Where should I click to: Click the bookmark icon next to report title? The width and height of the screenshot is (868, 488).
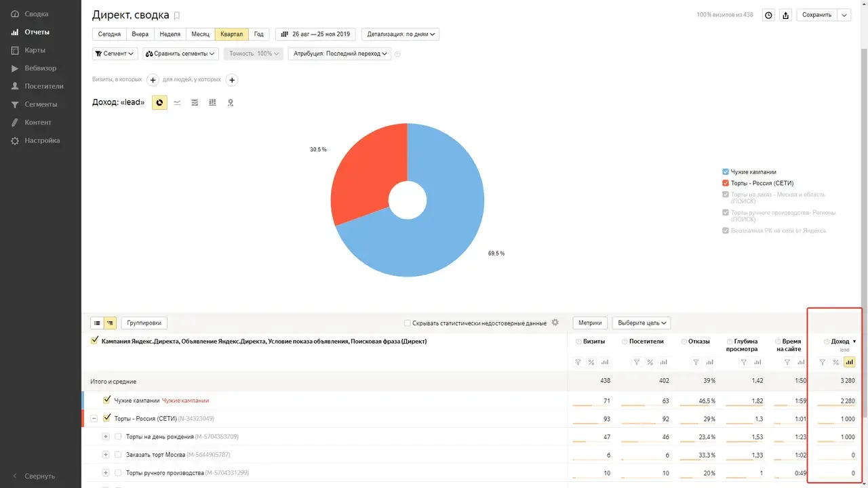177,15
